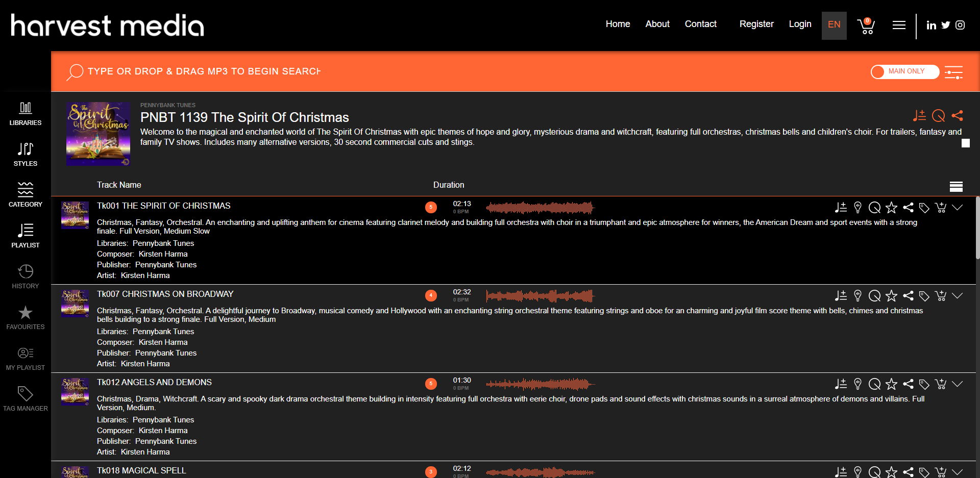Add Tk001 Spirit of Christmas to cart
The height and width of the screenshot is (478, 980).
[x=941, y=207]
